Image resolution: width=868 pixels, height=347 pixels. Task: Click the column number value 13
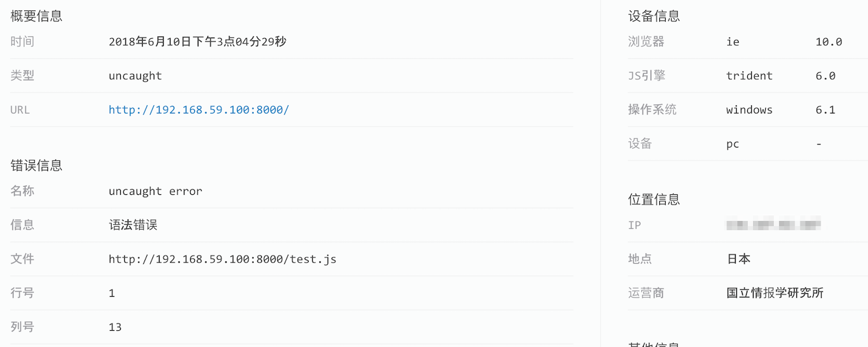(114, 327)
